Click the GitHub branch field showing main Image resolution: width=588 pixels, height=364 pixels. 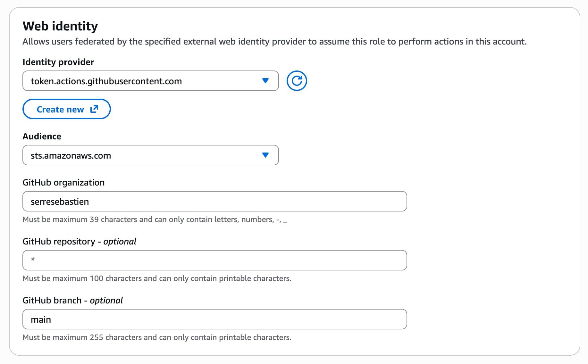(x=214, y=319)
